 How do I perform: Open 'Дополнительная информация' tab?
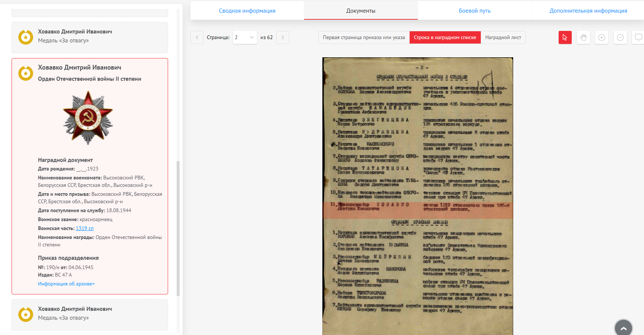coord(588,11)
